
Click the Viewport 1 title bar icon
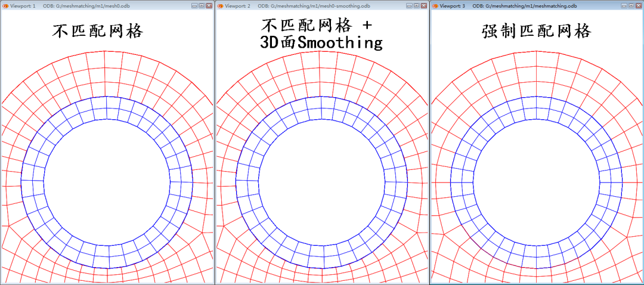[5, 5]
